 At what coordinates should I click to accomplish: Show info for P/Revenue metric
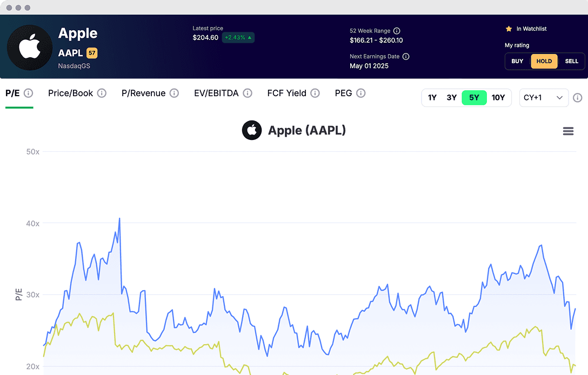click(174, 93)
